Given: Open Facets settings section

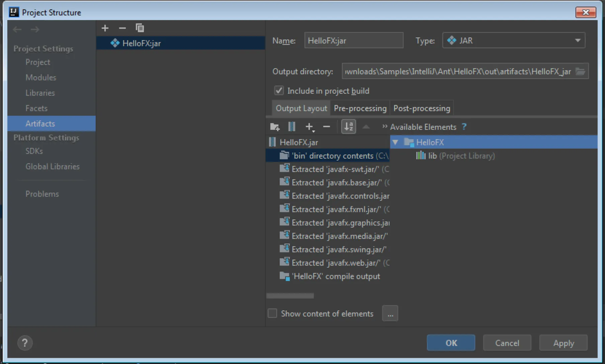Looking at the screenshot, I should click(x=36, y=108).
